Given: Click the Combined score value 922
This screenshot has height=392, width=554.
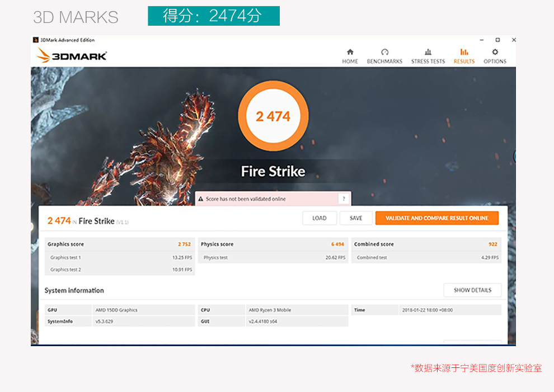Looking at the screenshot, I should 493,244.
